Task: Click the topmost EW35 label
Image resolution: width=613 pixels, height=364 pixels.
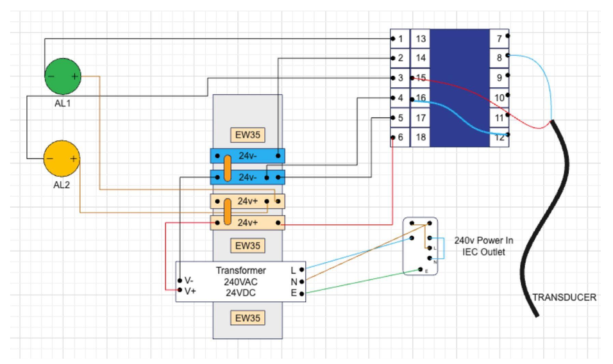Action: [248, 135]
